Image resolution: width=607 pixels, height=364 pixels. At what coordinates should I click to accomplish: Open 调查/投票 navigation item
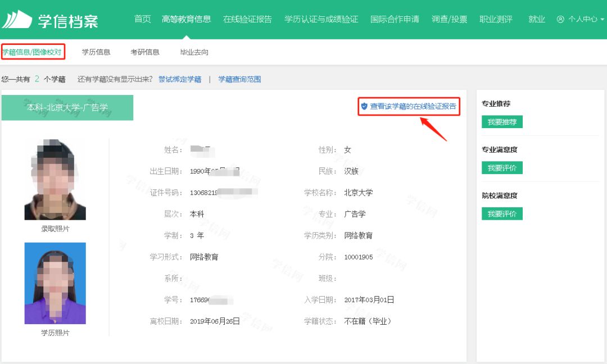449,19
